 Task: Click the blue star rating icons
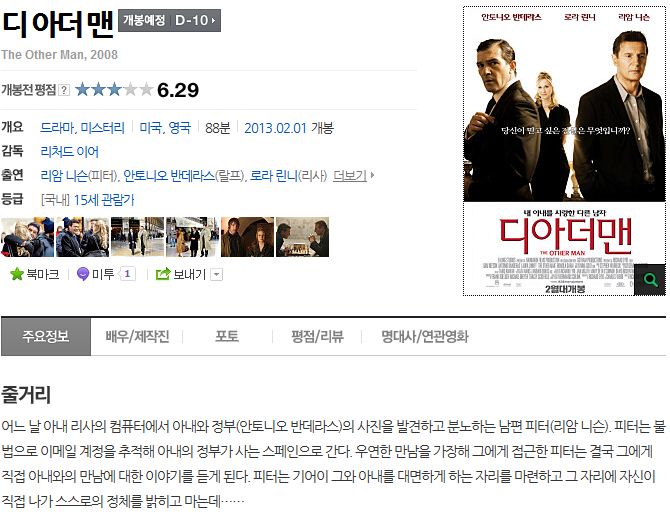114,90
